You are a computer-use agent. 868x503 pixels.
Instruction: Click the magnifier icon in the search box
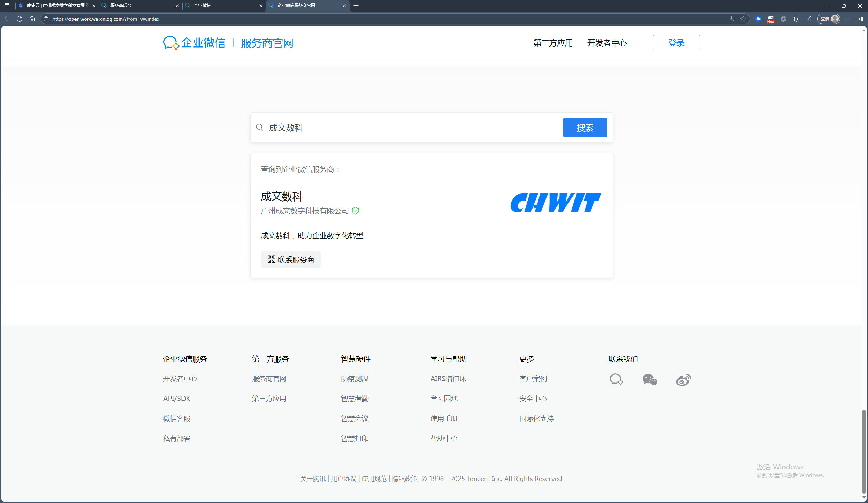260,127
